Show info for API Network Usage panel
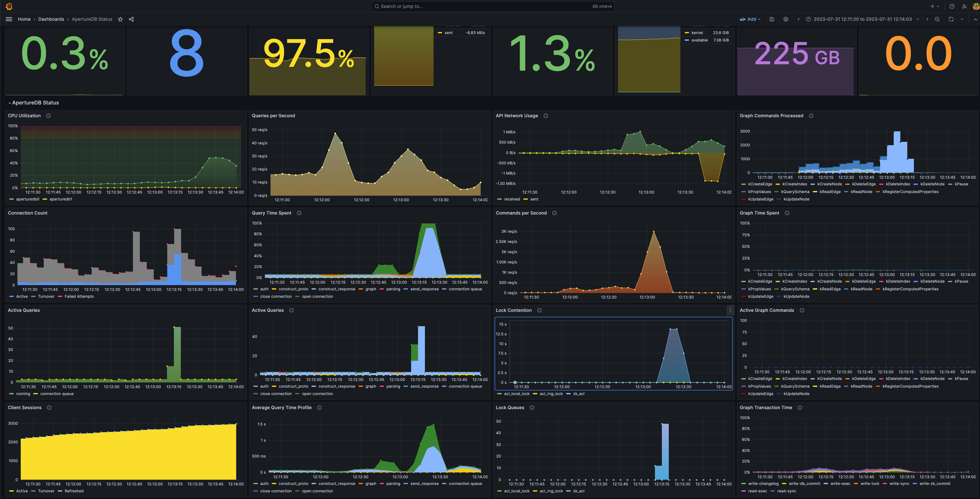 (x=546, y=116)
